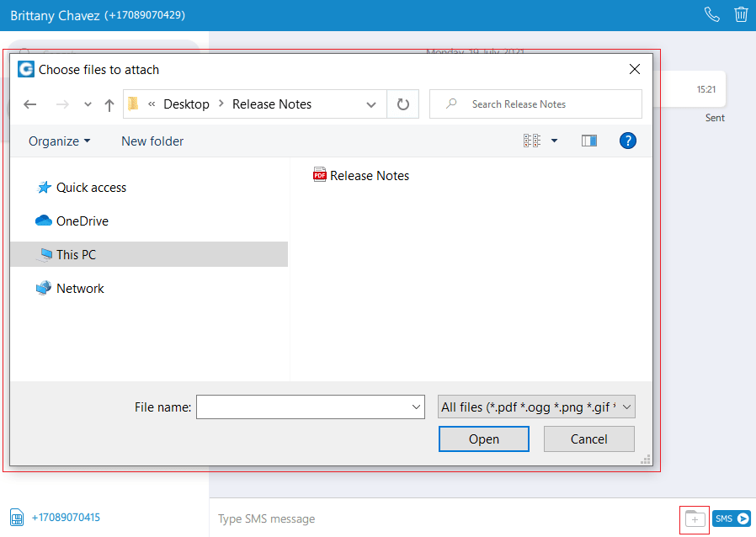The image size is (756, 537).
Task: Click the dialog's app logo icon
Action: point(26,69)
